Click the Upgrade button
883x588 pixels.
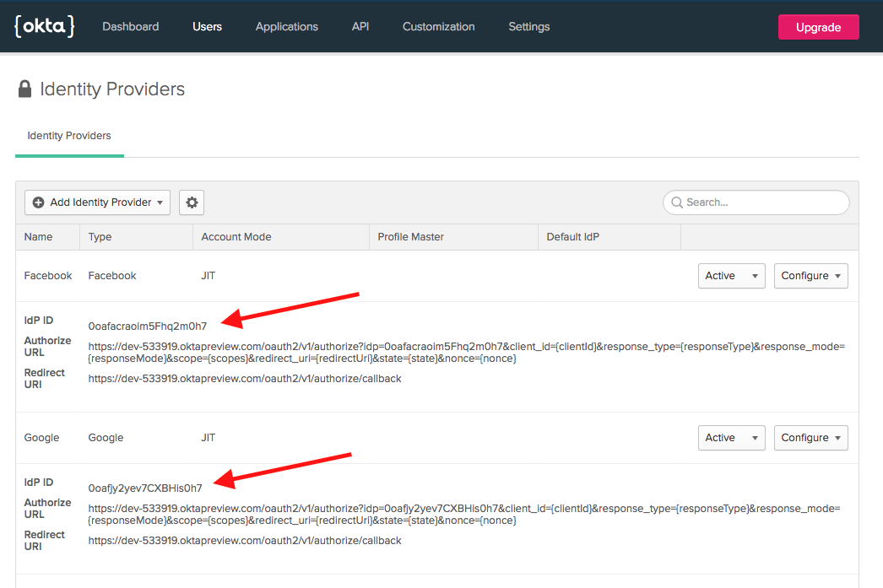tap(818, 26)
